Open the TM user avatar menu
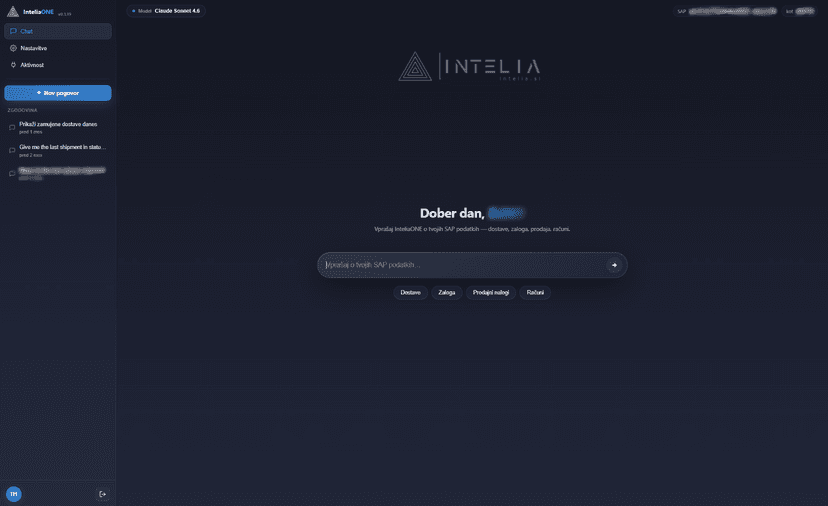828x506 pixels. coord(14,494)
